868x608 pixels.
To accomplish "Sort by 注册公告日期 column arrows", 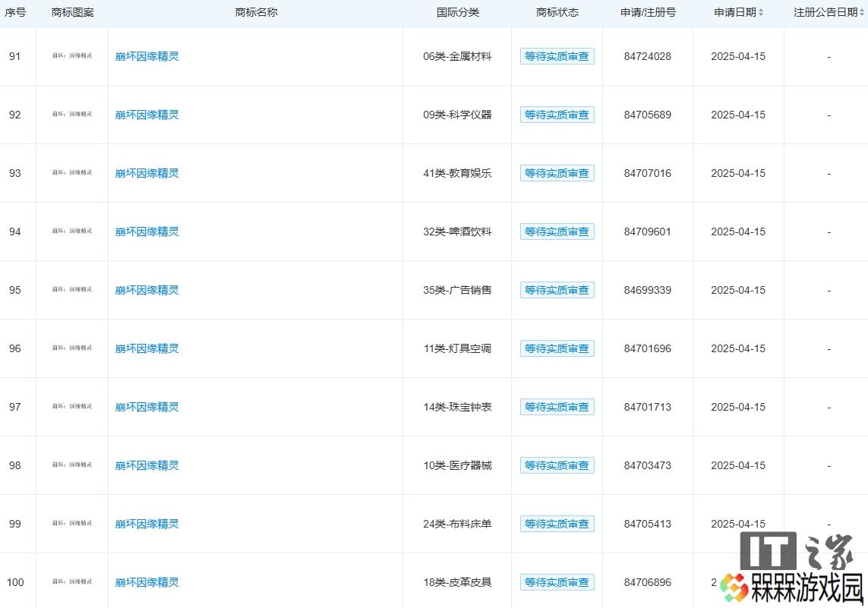I will pyautogui.click(x=861, y=12).
